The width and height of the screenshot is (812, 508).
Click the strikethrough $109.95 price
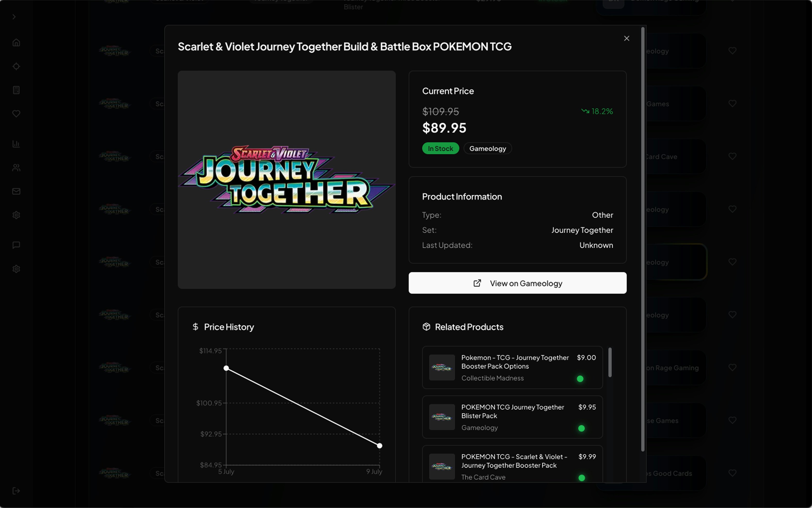point(440,111)
